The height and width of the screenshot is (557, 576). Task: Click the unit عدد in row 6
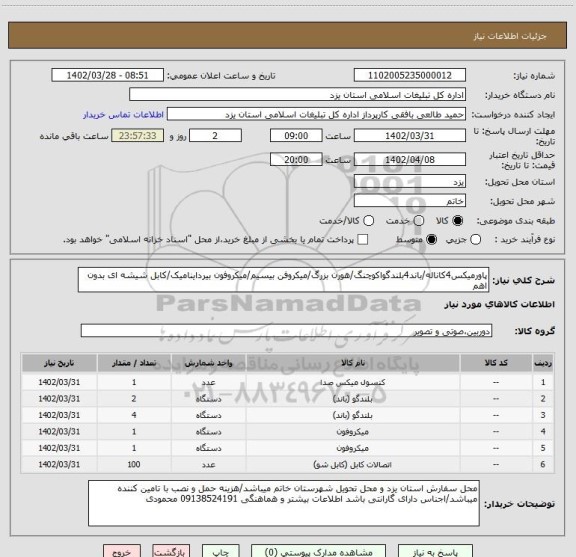tap(208, 464)
